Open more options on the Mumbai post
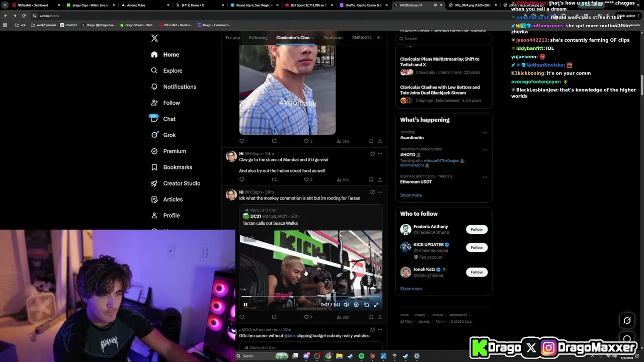The height and width of the screenshot is (362, 644). 380,154
